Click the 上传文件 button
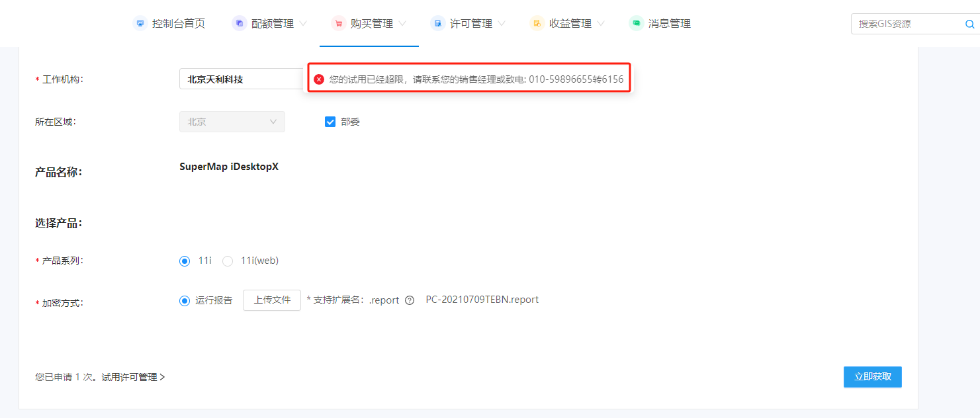The image size is (980, 418). [272, 300]
